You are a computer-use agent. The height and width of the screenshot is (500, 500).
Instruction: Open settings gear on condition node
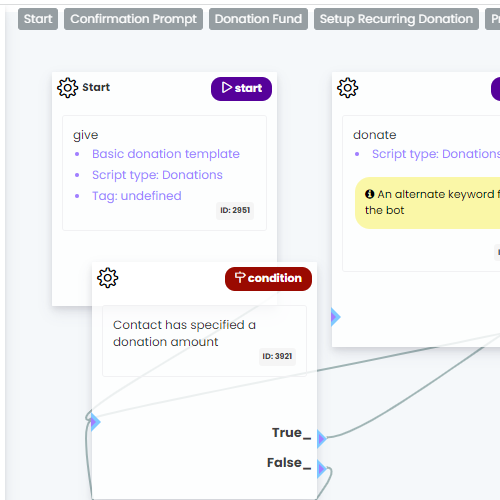pyautogui.click(x=107, y=278)
